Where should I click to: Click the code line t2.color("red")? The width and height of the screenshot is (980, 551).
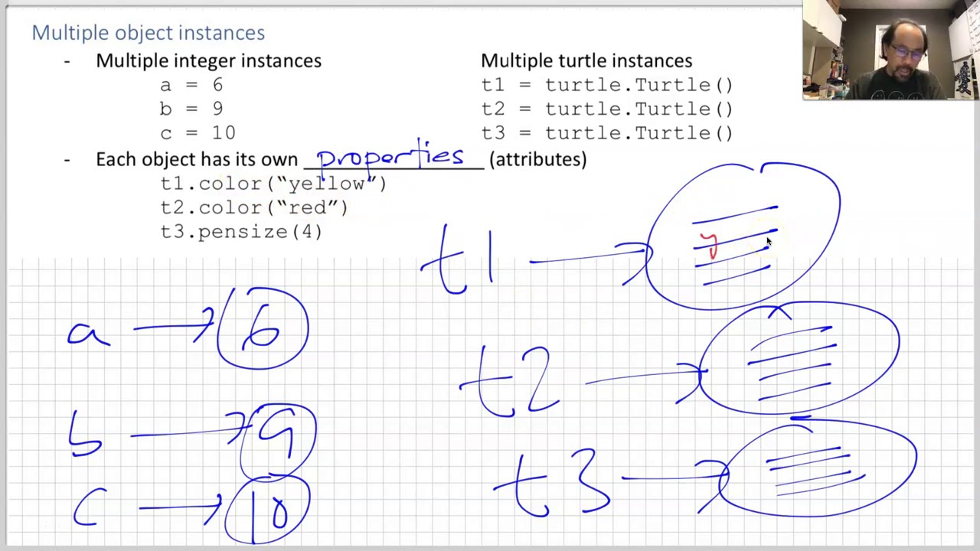click(254, 207)
